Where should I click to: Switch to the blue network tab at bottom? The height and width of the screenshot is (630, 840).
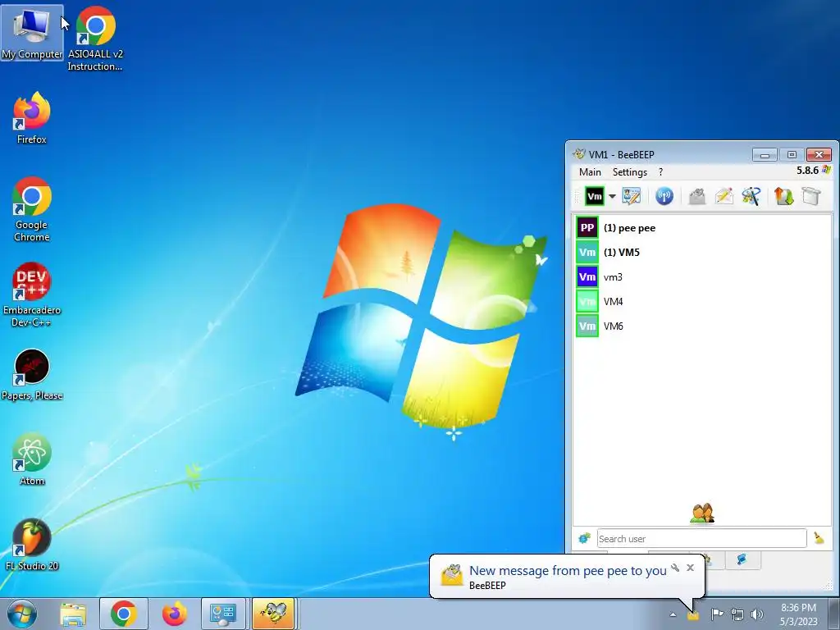click(742, 559)
